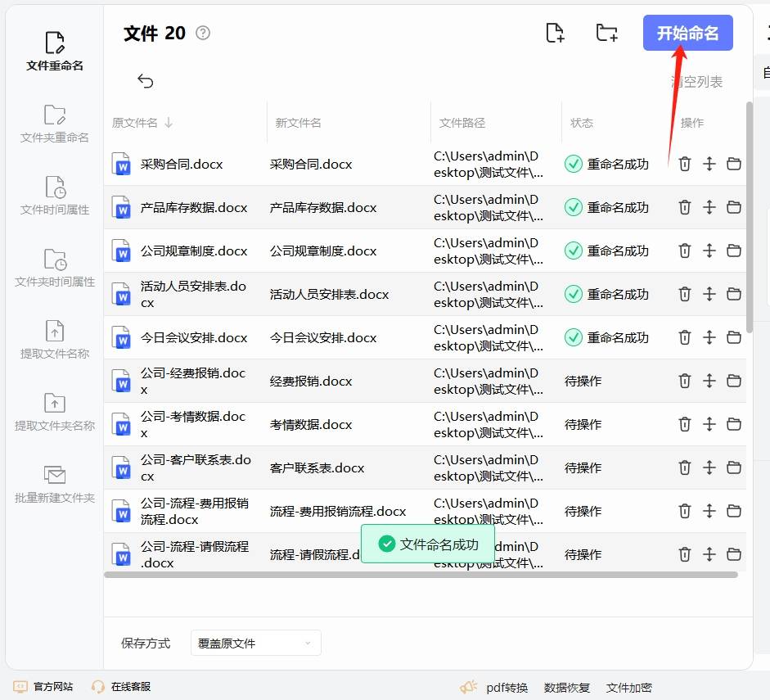
Task: Open the 文件时间属性 tool
Action: 54,196
